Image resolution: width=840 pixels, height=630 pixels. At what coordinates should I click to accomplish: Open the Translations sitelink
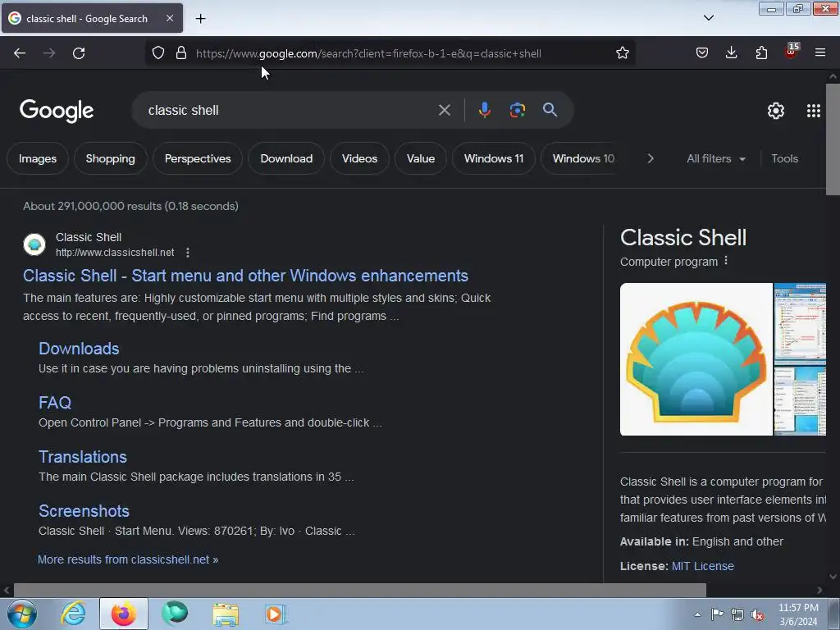pos(83,457)
